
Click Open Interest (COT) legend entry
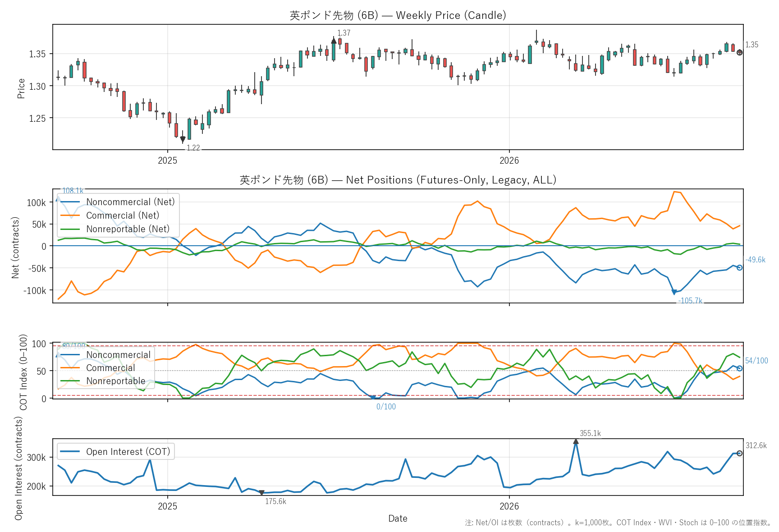pyautogui.click(x=115, y=452)
